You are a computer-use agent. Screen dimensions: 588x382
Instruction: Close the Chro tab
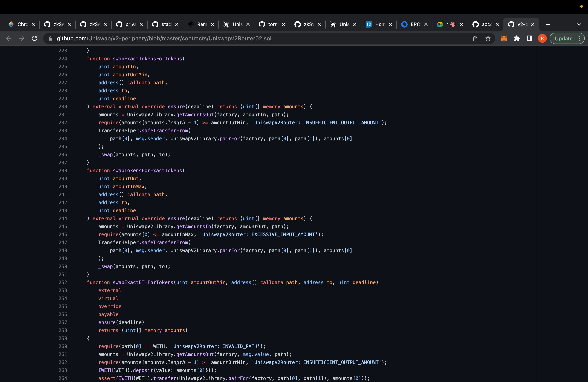[x=33, y=24]
